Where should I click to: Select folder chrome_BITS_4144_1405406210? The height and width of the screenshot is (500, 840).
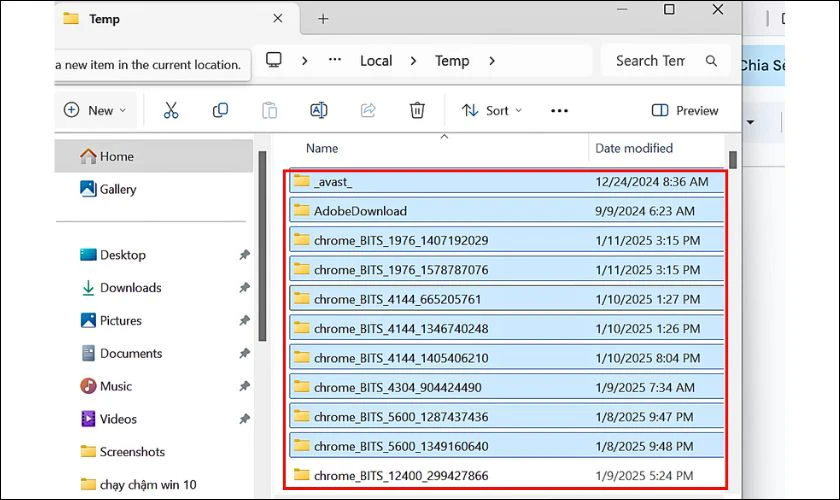pos(507,358)
